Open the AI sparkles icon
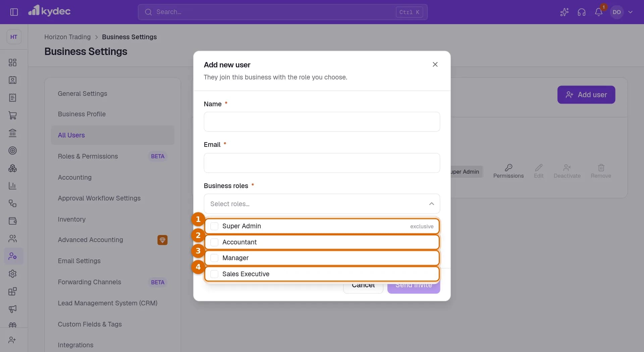Screen dimensions: 644x352 (x=564, y=12)
